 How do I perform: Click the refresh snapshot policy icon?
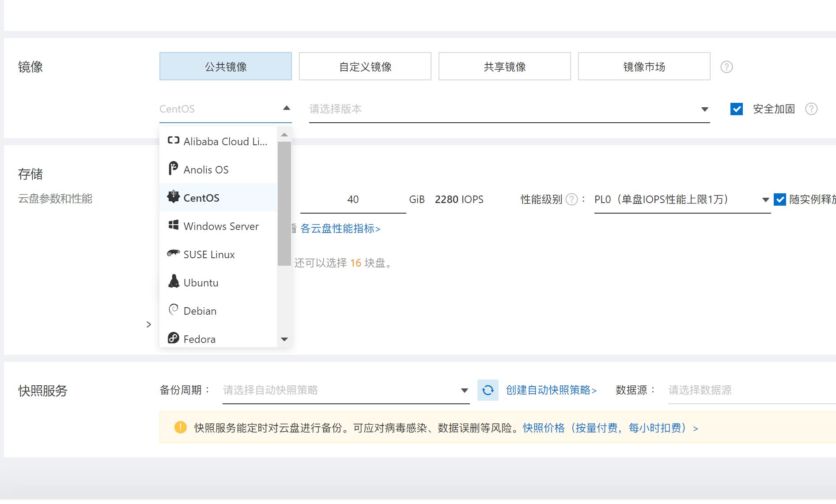(488, 390)
